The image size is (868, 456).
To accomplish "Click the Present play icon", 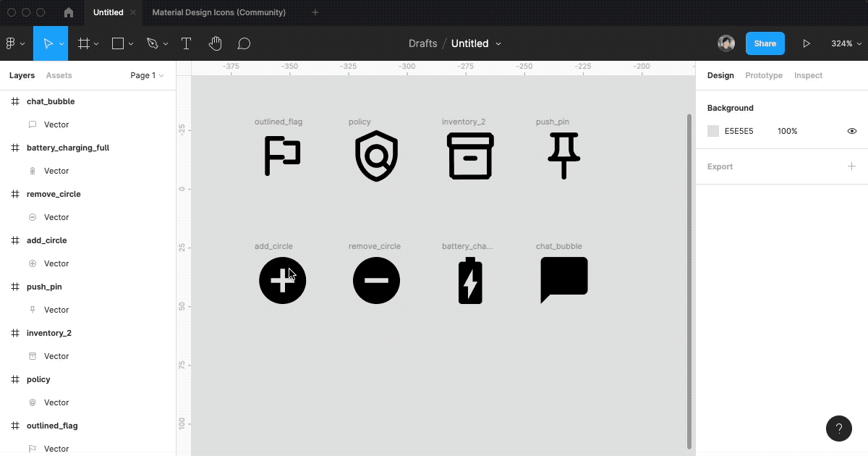I will tap(807, 43).
